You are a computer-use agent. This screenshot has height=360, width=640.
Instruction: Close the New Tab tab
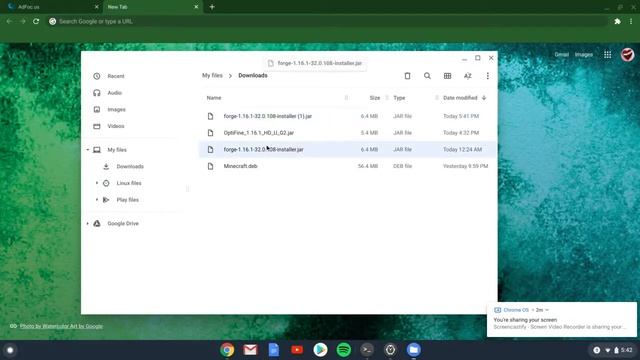196,7
